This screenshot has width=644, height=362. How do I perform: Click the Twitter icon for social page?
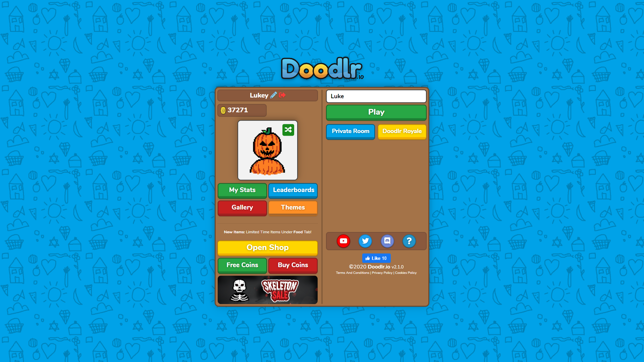click(365, 241)
